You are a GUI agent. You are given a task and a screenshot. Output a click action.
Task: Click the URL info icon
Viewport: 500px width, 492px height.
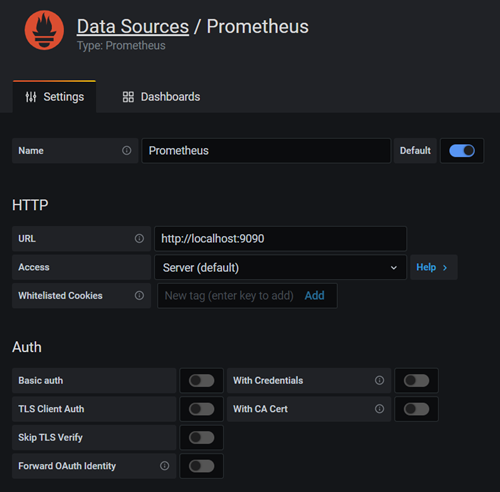139,238
